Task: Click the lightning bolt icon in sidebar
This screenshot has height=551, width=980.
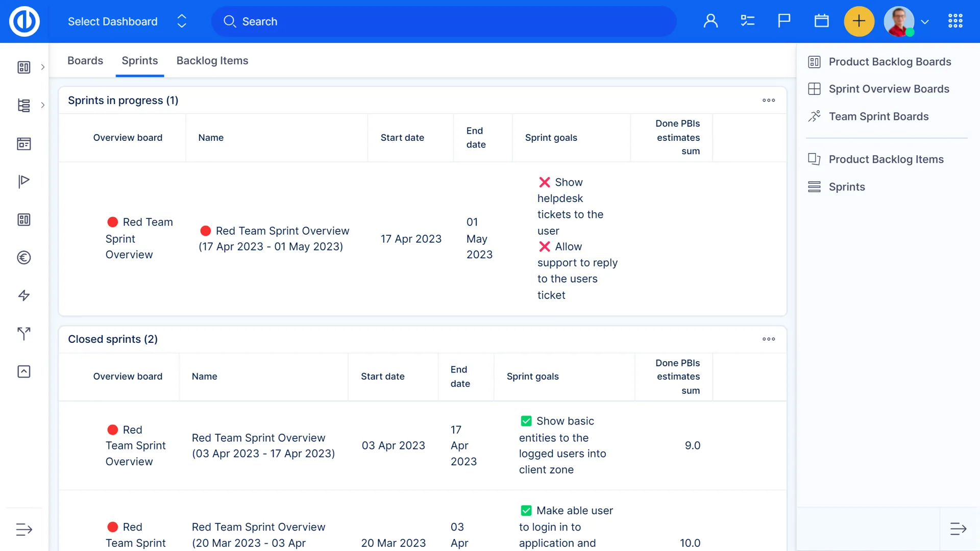Action: tap(24, 295)
